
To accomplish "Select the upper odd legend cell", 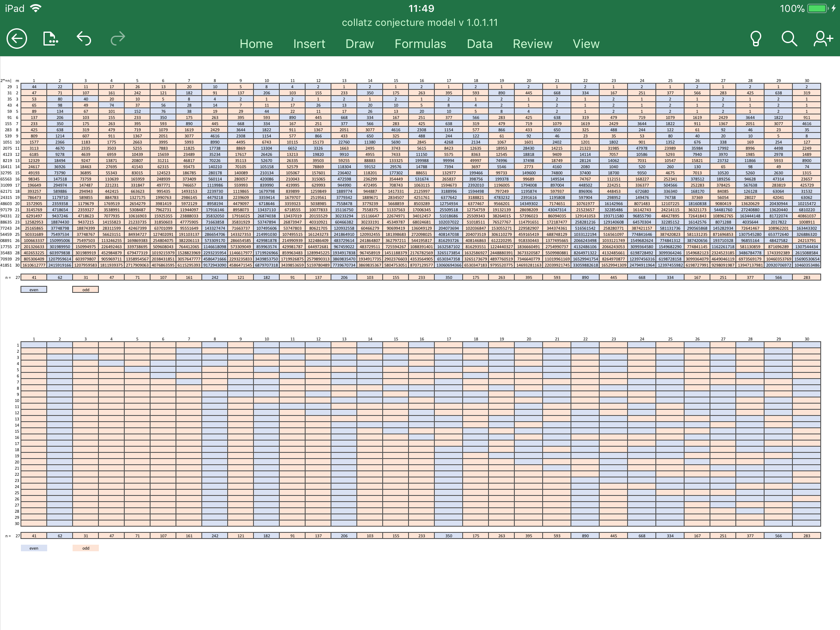I will [85, 290].
